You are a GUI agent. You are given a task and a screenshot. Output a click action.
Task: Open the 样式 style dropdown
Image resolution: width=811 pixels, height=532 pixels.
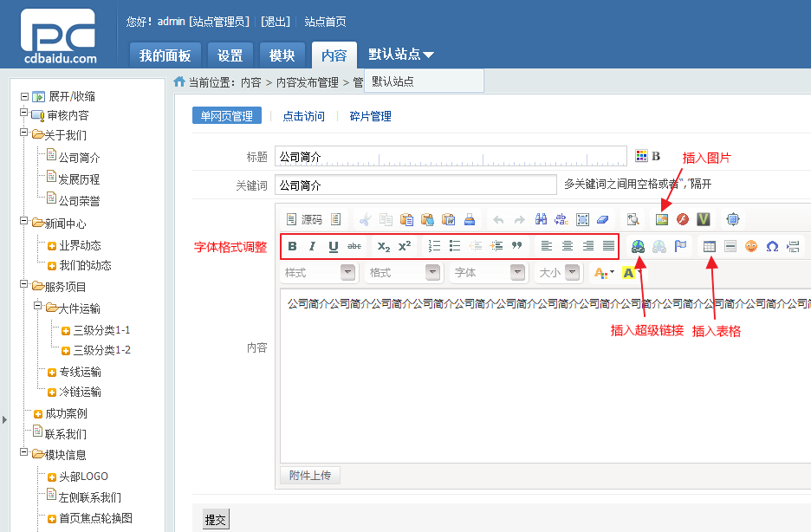click(320, 272)
